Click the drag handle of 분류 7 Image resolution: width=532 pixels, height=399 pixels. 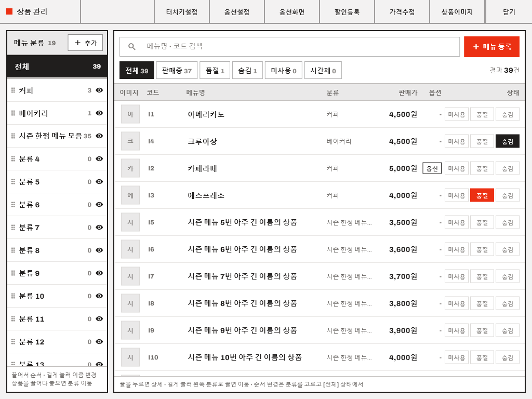tap(13, 228)
